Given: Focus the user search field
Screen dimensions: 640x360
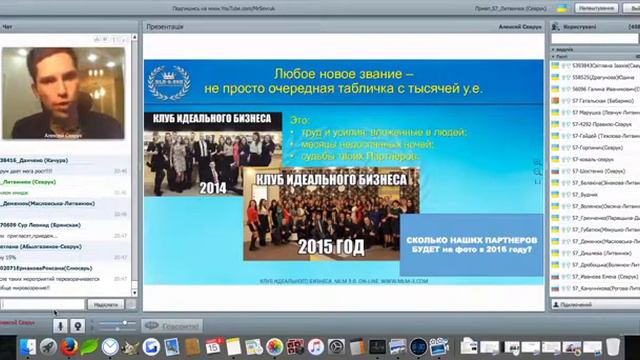Looking at the screenshot, I should (x=595, y=39).
